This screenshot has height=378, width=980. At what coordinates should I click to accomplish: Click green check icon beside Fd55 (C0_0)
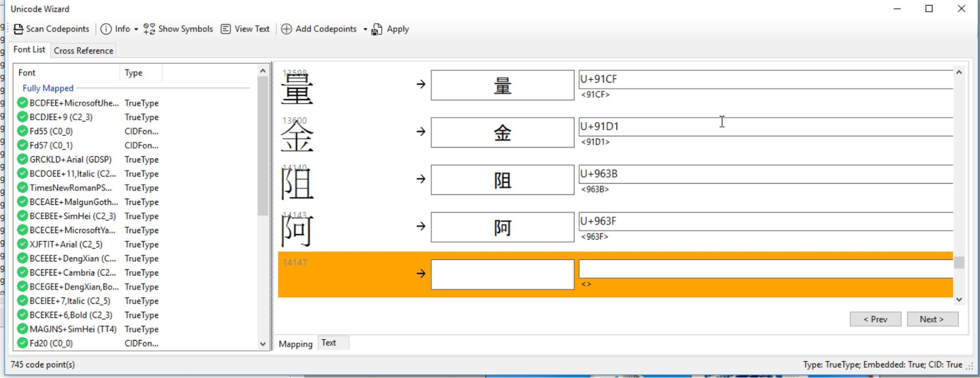click(x=22, y=131)
